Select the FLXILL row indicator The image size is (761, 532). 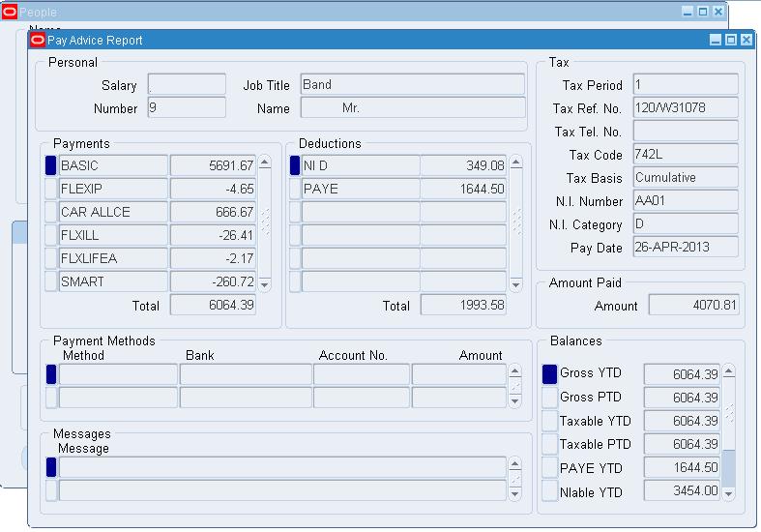tap(51, 235)
